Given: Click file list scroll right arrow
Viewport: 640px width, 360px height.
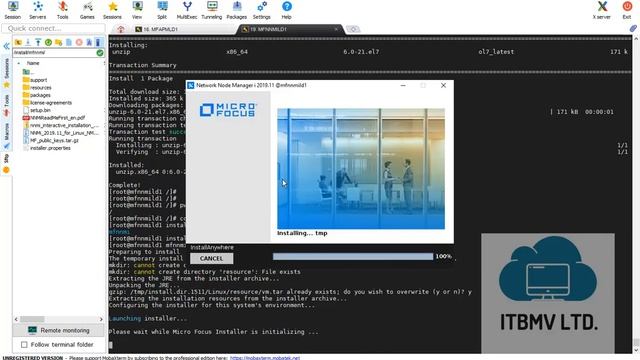Looking at the screenshot, I should click(101, 319).
